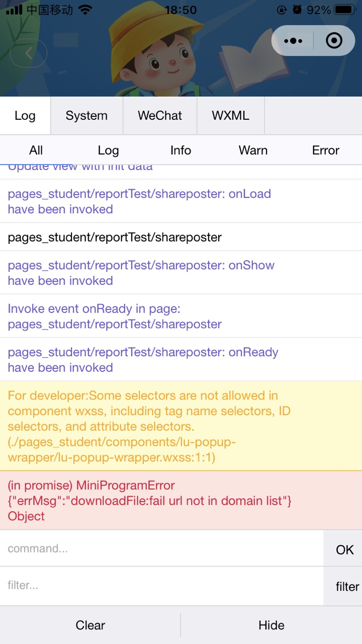Filter logs by Warn level
362x644 pixels.
click(253, 150)
